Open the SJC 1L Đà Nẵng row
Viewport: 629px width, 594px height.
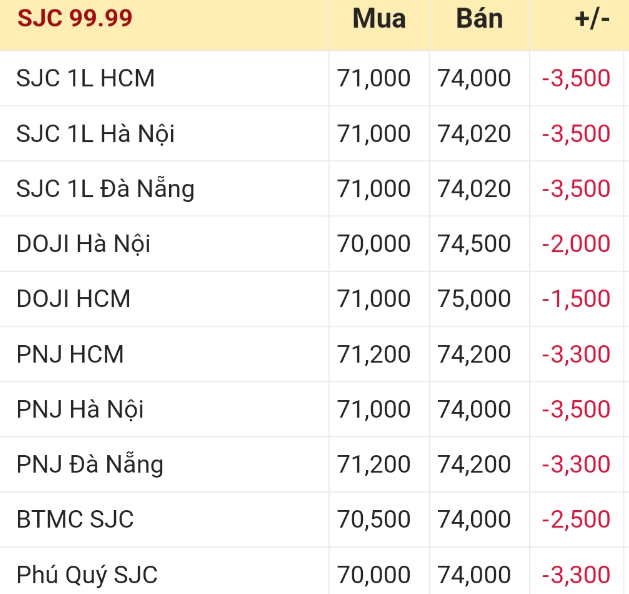(x=105, y=188)
